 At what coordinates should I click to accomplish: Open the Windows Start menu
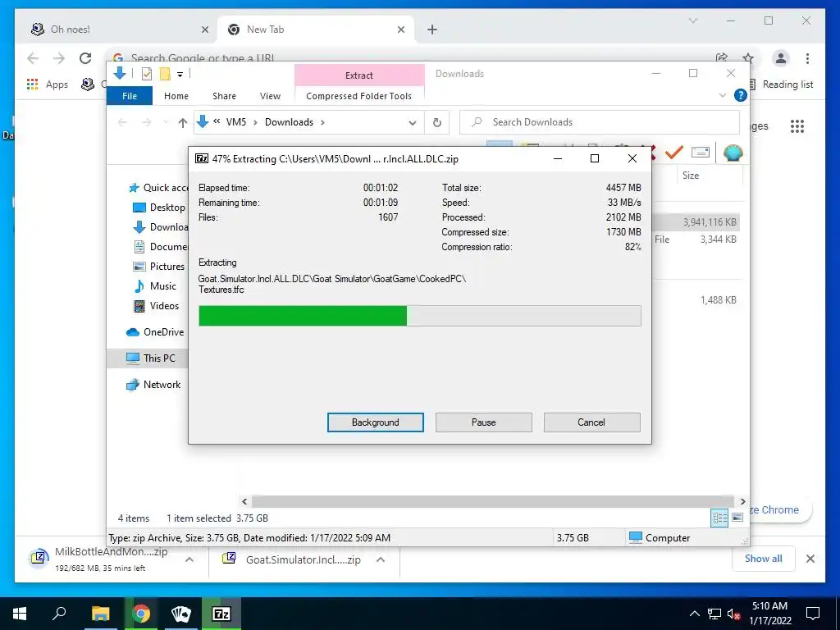(x=20, y=614)
